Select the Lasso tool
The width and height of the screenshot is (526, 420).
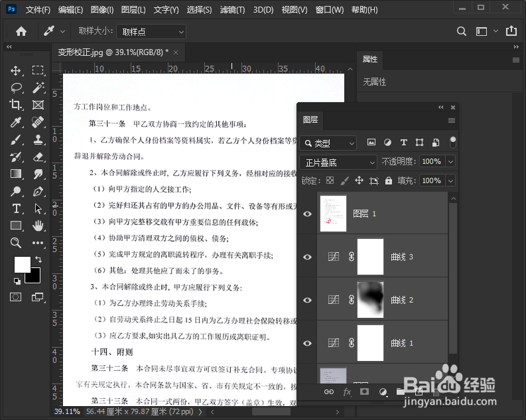point(17,88)
